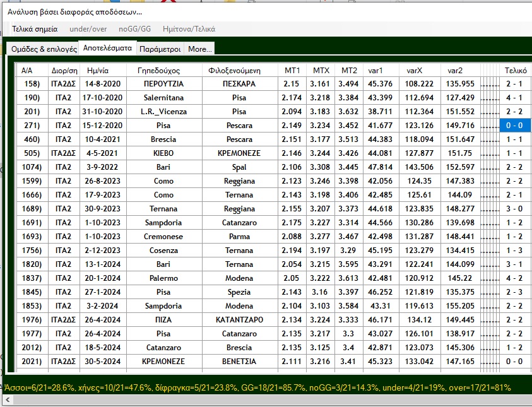Open the Τελικά σημεία menu
532x407 pixels.
(x=35, y=28)
